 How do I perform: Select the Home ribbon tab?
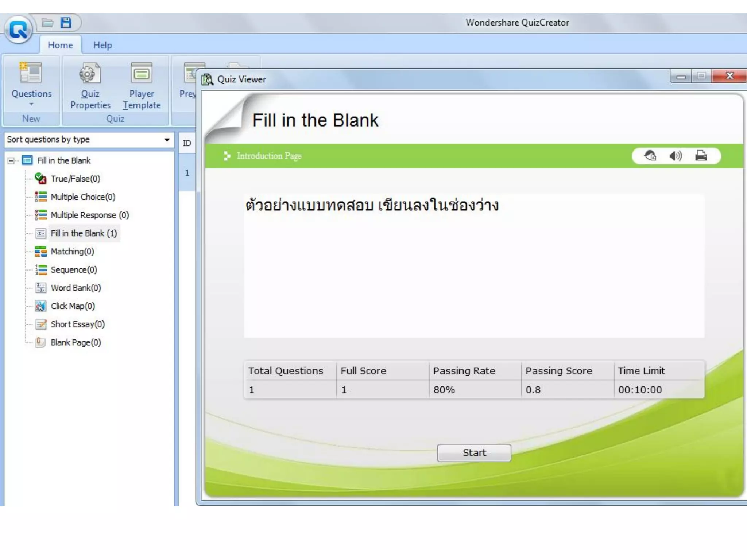point(60,45)
